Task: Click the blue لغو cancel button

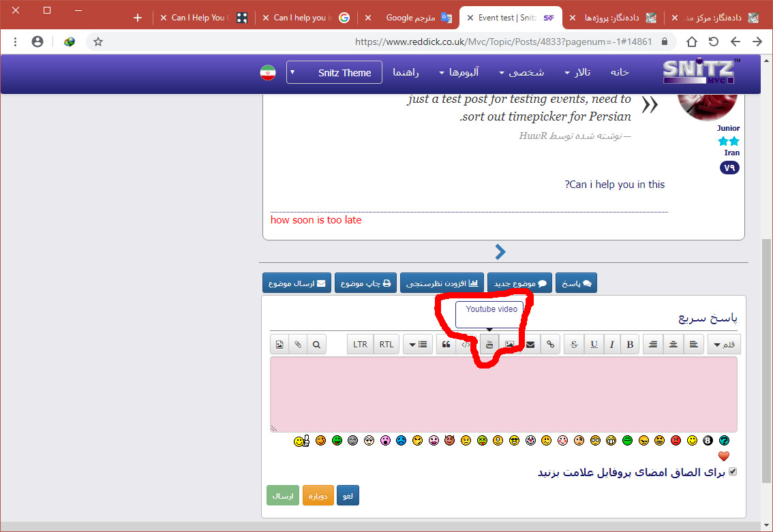Action: [348, 496]
